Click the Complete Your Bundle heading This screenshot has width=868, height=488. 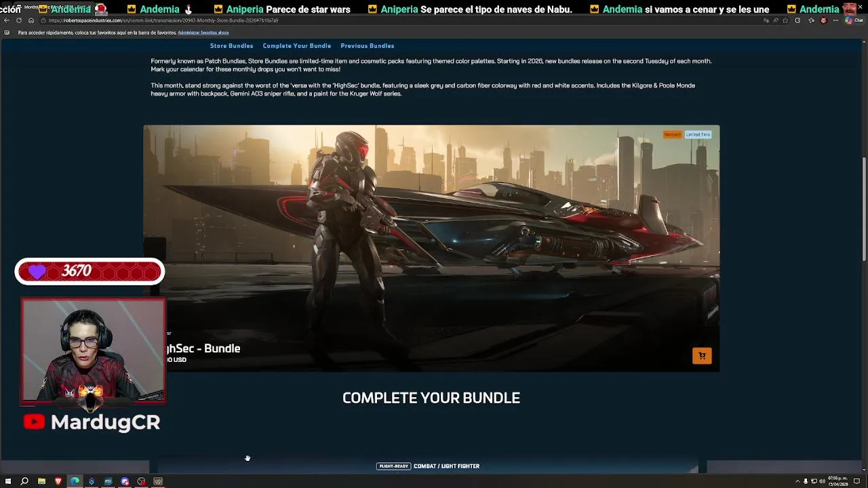click(431, 398)
